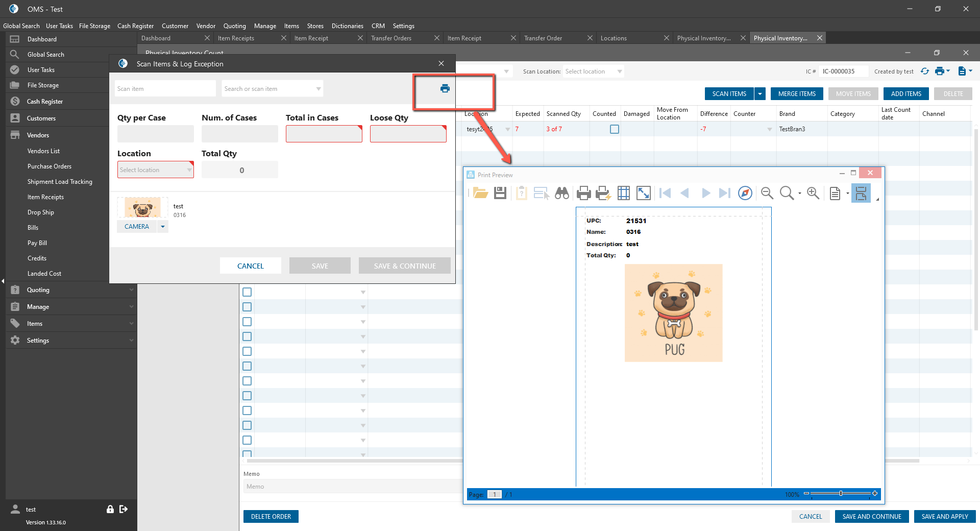Open the Scan Location dropdown
The width and height of the screenshot is (980, 531).
click(x=620, y=71)
